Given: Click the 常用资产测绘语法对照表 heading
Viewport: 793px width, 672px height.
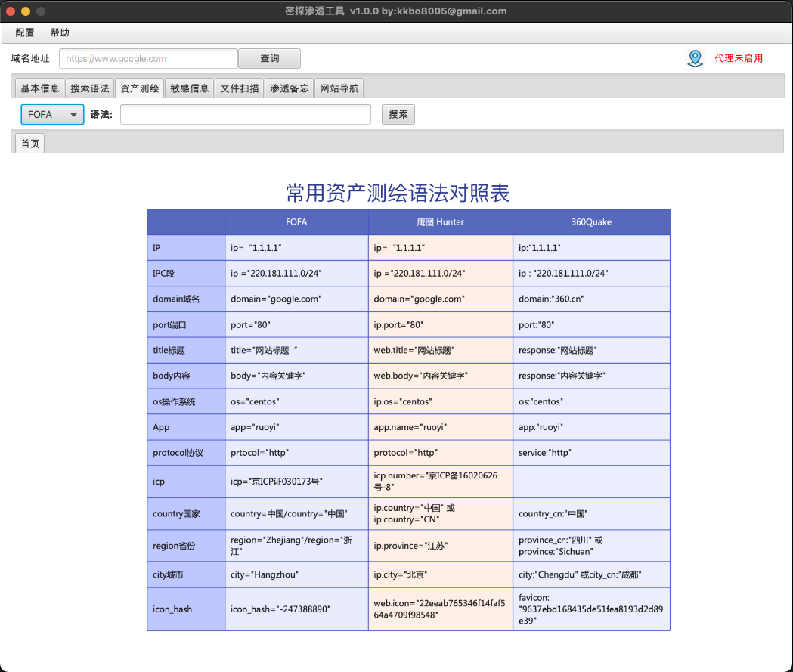Looking at the screenshot, I should [x=398, y=193].
